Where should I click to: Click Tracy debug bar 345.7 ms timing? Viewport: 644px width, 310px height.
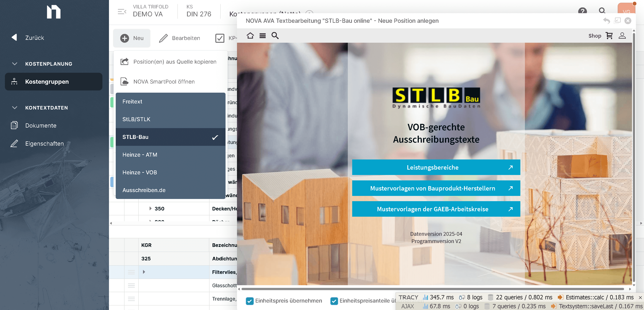click(x=438, y=297)
